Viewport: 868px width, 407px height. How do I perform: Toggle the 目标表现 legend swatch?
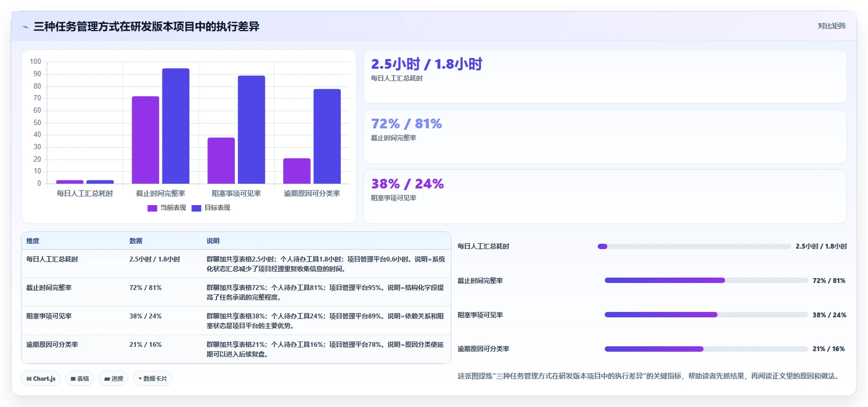tap(196, 208)
